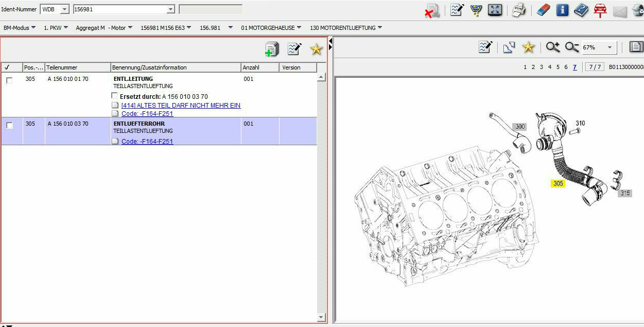This screenshot has width=644, height=327.
Task: Click the zoom out magnifier icon
Action: 571,47
